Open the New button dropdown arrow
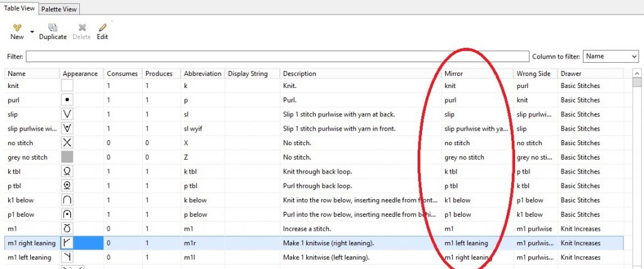 (32, 31)
